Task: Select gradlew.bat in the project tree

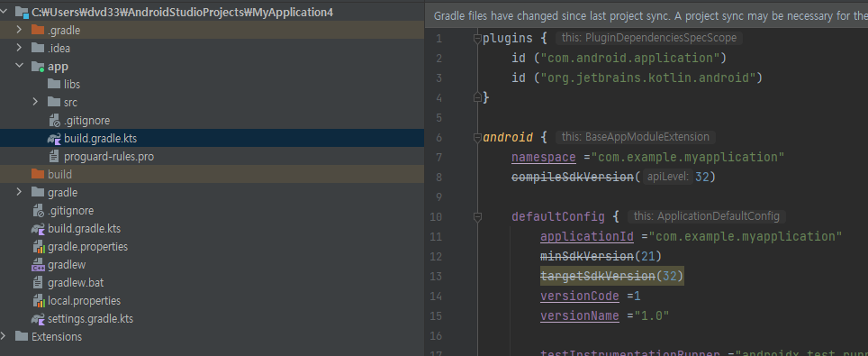Action: [76, 283]
